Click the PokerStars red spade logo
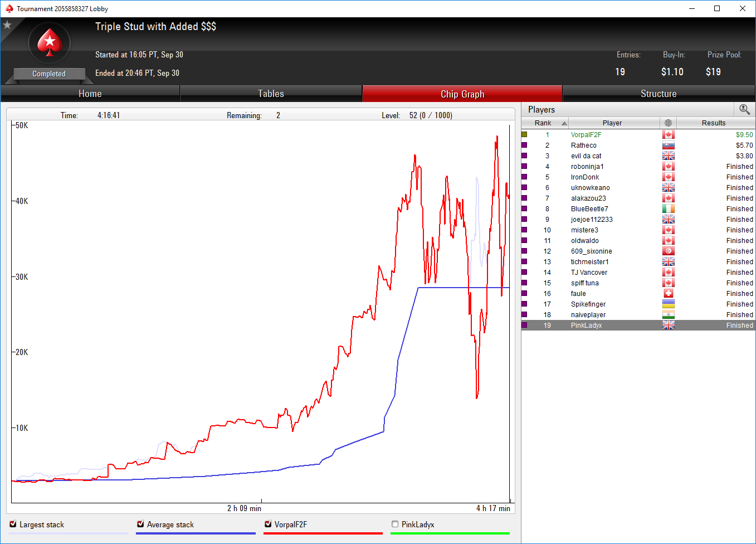The image size is (756, 544). pos(50,43)
